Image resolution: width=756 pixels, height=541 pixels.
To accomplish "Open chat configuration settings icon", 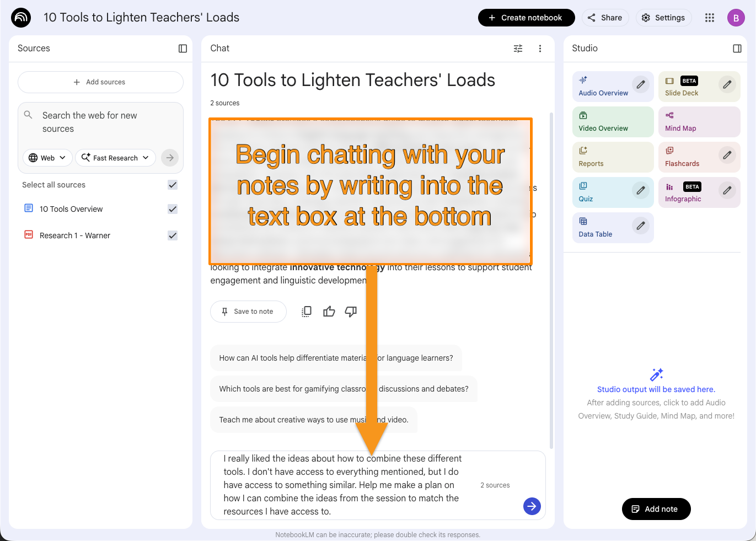I will [x=518, y=49].
